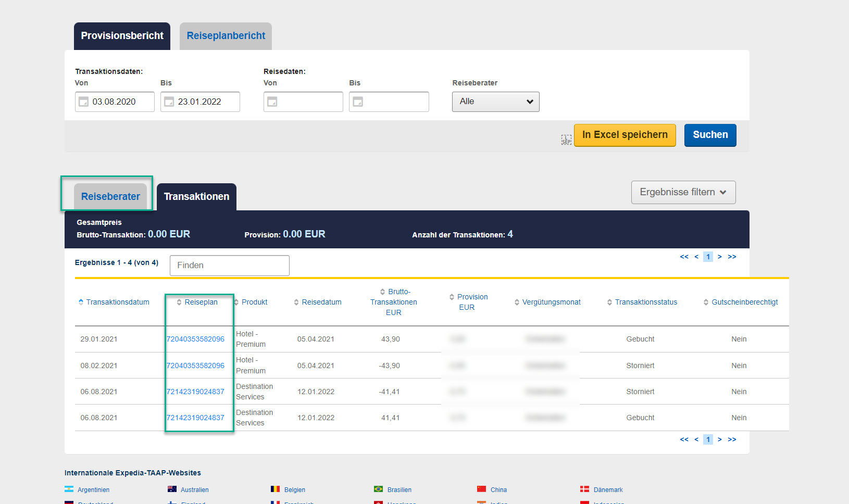Click the Suchen button

pos(710,135)
